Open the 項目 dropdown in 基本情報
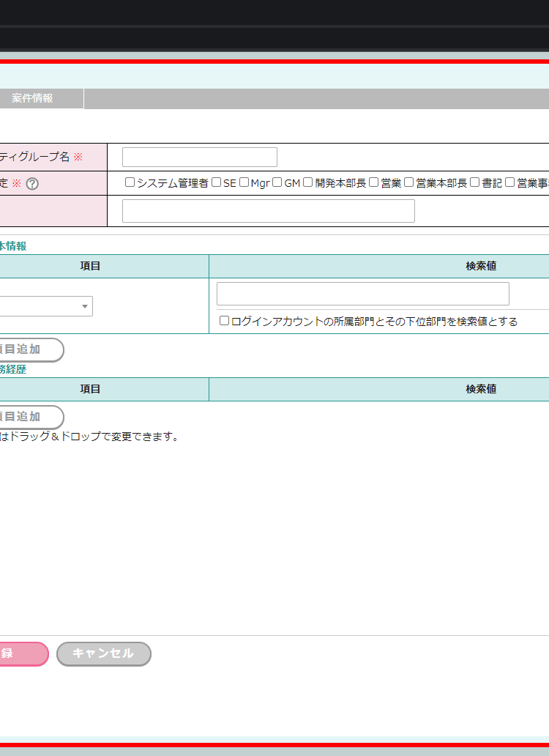 [x=45, y=306]
